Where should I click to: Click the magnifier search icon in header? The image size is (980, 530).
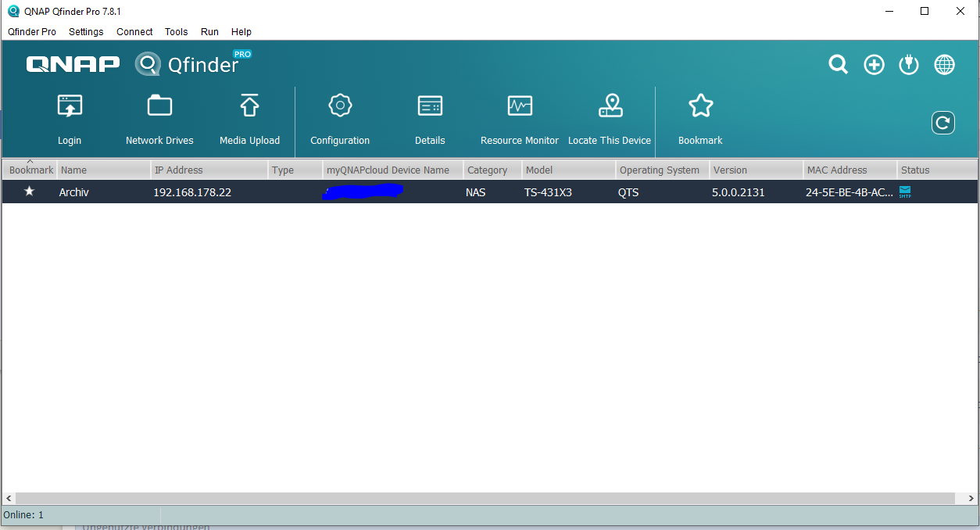coord(839,65)
